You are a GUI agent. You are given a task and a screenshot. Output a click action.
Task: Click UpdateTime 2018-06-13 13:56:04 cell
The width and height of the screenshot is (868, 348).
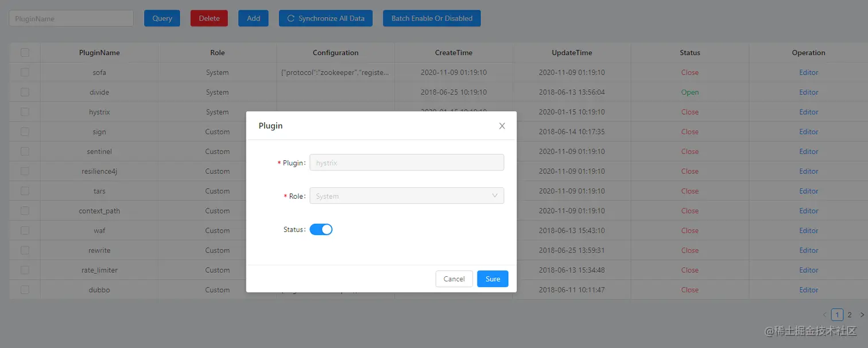pos(572,92)
